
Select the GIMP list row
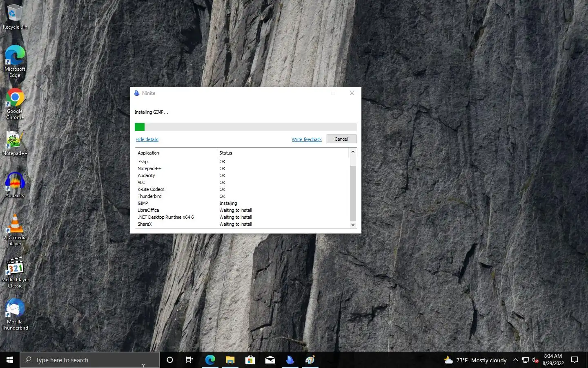tap(242, 203)
